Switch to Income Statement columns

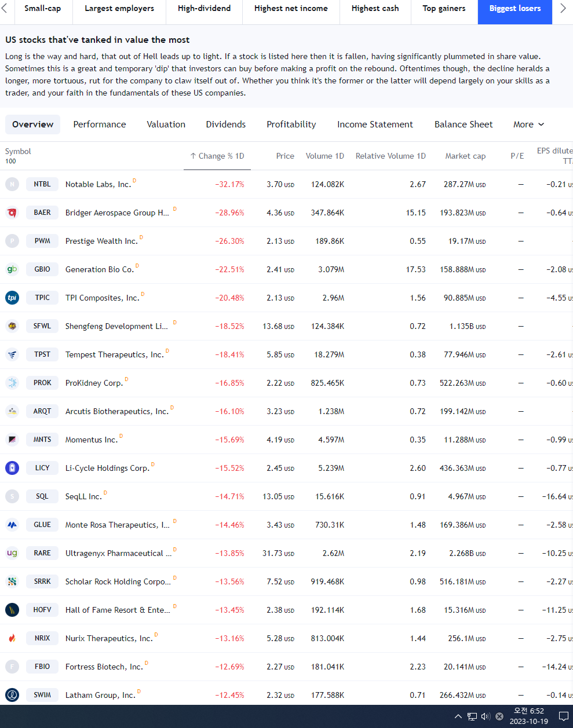click(375, 125)
